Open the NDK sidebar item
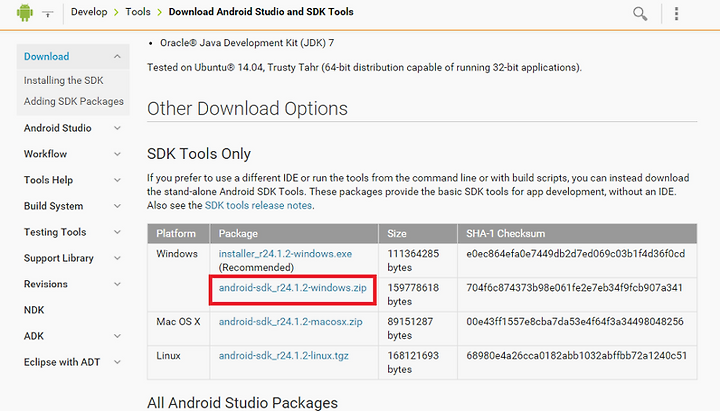This screenshot has height=411, width=720. point(34,310)
